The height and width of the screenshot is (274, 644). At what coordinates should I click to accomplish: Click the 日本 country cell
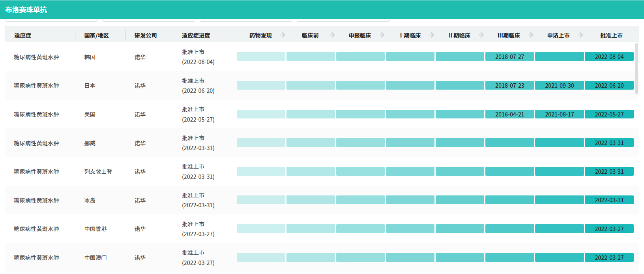90,86
